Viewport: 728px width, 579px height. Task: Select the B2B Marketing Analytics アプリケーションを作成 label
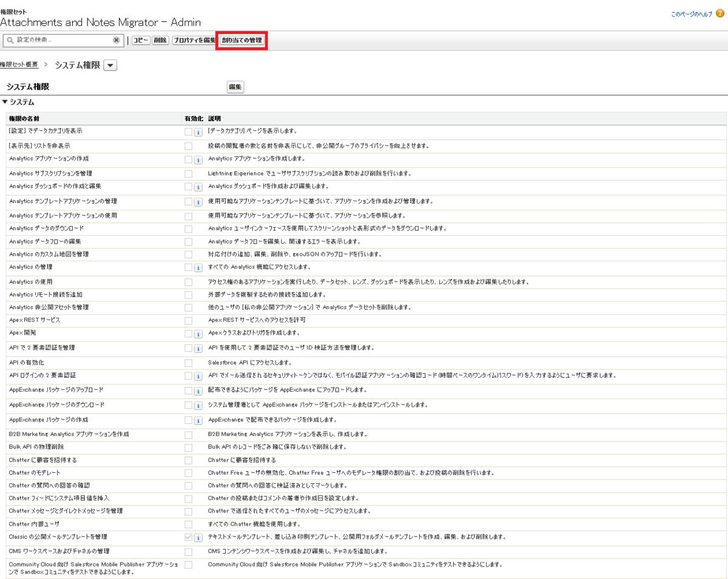(x=69, y=435)
